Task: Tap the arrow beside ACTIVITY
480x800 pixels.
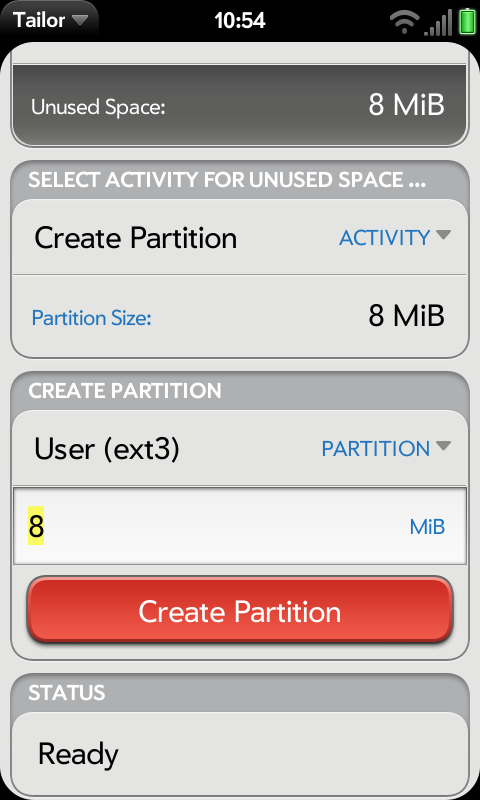Action: [x=443, y=235]
